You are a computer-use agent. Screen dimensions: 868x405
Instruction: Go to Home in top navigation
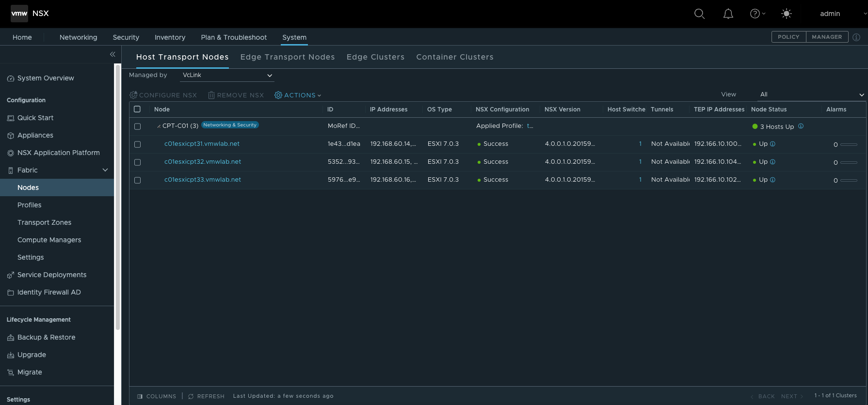click(x=22, y=37)
